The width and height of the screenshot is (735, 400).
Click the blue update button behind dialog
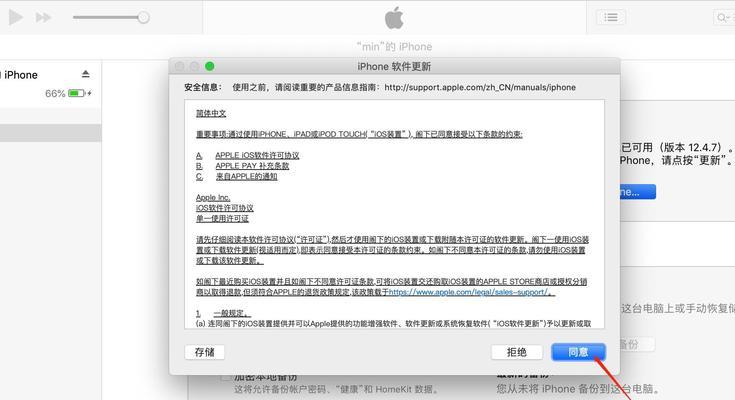(x=638, y=192)
